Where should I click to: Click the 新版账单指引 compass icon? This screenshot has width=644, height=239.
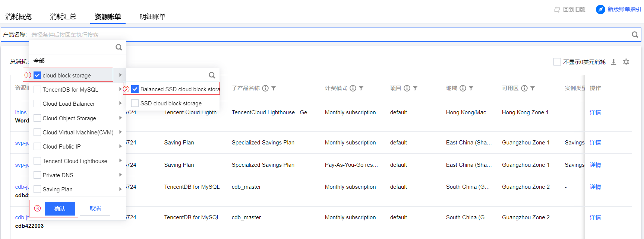pos(600,9)
